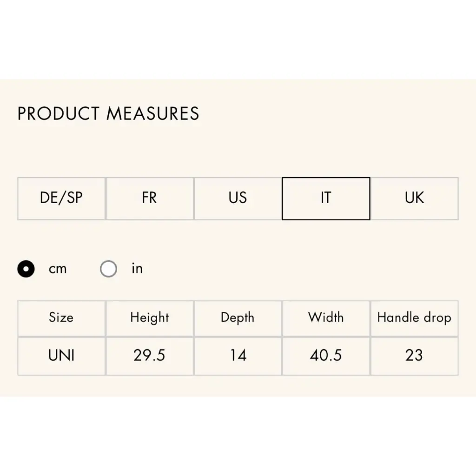Click the 'in' unit label text
476x476 pixels.
[x=137, y=269]
